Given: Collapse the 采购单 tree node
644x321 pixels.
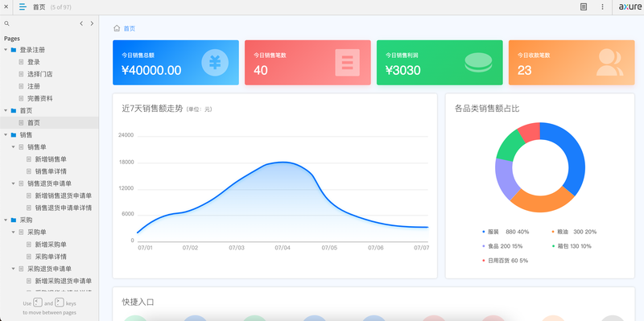Looking at the screenshot, I should (x=14, y=233).
